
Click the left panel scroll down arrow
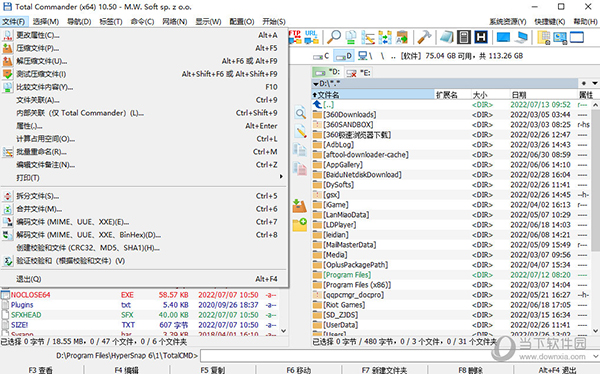284,331
